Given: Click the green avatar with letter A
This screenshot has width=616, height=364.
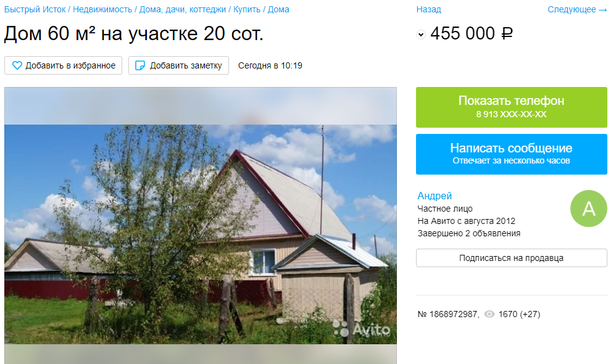Looking at the screenshot, I should click(x=588, y=209).
